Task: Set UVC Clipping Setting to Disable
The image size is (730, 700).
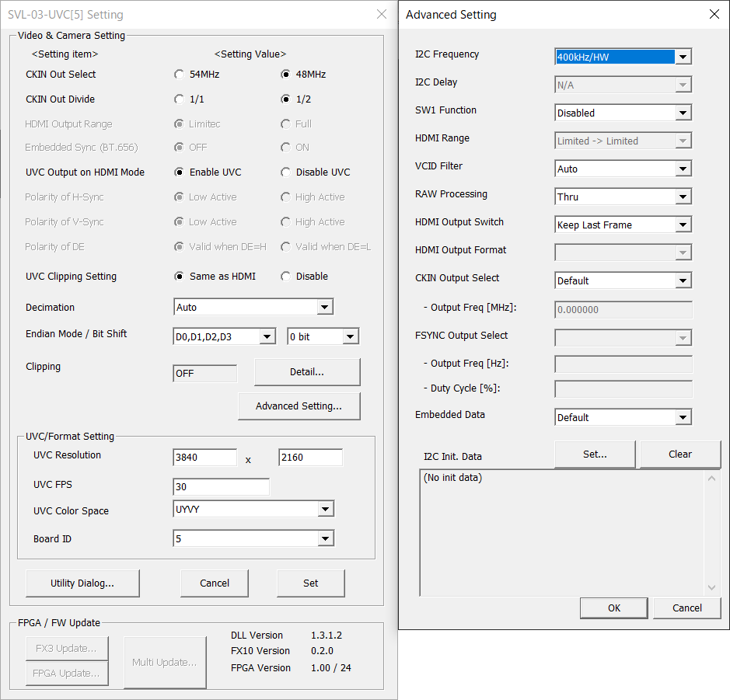Action: point(286,277)
